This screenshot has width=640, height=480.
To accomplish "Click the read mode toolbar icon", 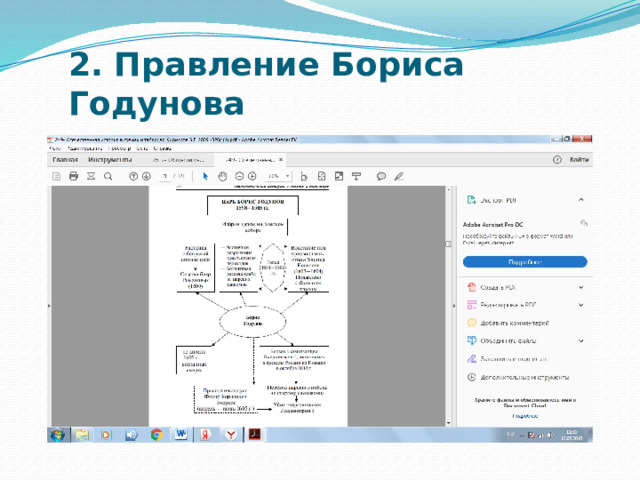I will pos(356,176).
